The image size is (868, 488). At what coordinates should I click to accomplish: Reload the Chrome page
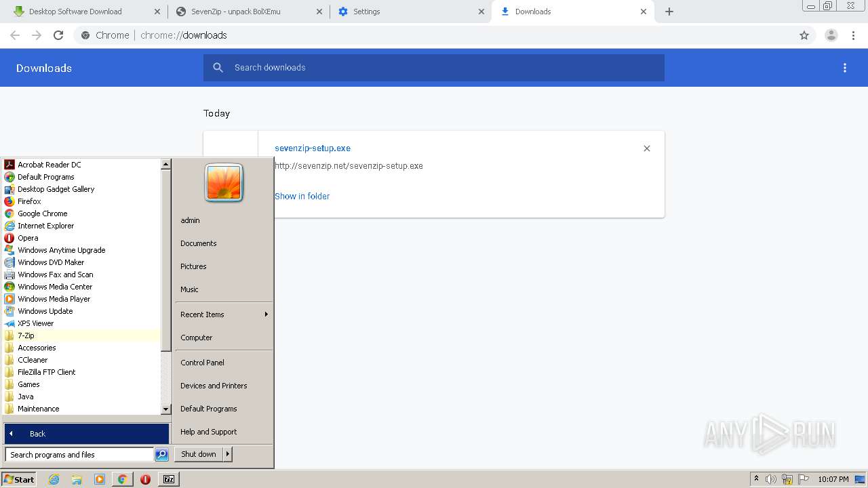coord(58,35)
